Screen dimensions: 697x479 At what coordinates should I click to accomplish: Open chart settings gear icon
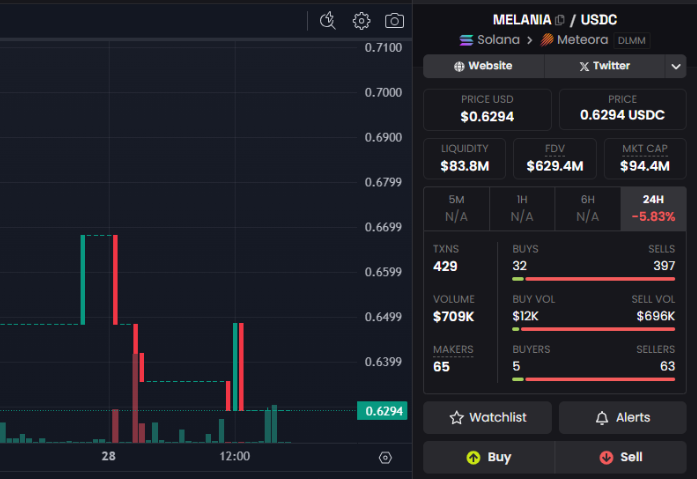tap(361, 21)
